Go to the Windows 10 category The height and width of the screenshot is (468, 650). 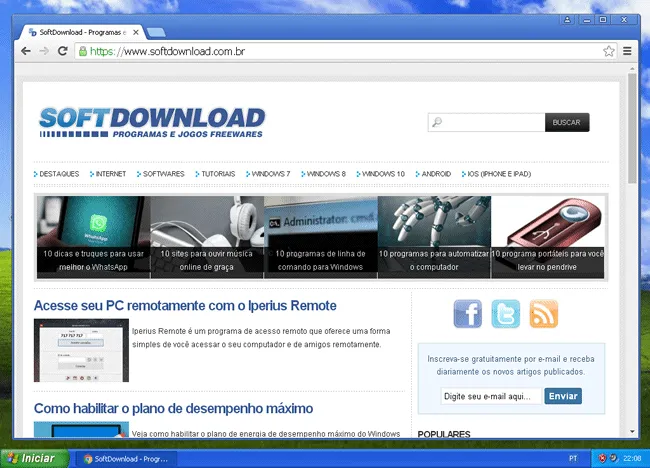coord(383,174)
